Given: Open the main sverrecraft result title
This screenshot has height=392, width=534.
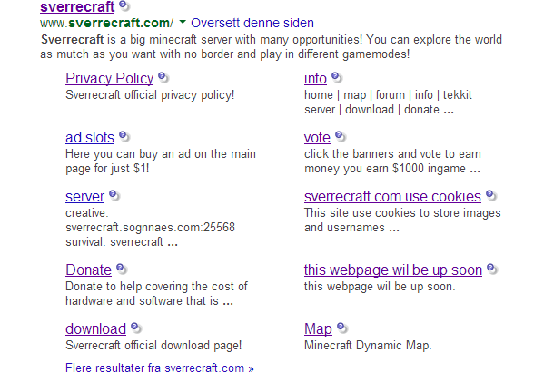Looking at the screenshot, I should (x=77, y=7).
